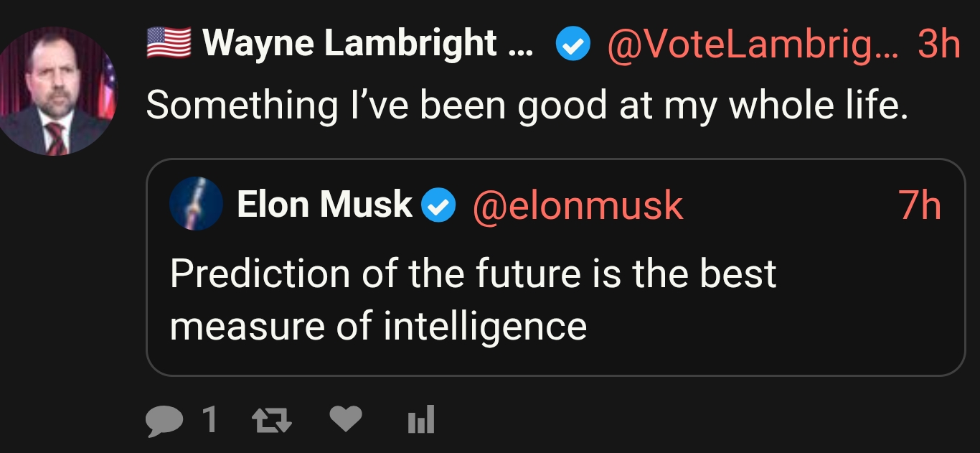The width and height of the screenshot is (980, 453).
Task: Open Elon Musk's small rocket avatar
Action: tap(196, 205)
